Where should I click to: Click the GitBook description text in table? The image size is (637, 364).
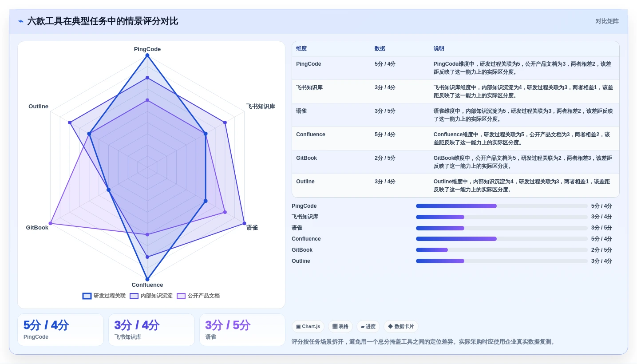[522, 162]
